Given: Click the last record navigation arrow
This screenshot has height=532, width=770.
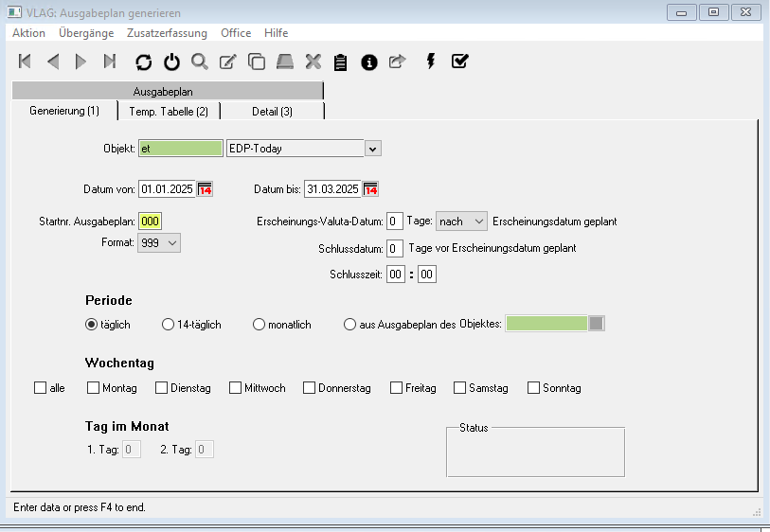Looking at the screenshot, I should tap(110, 62).
